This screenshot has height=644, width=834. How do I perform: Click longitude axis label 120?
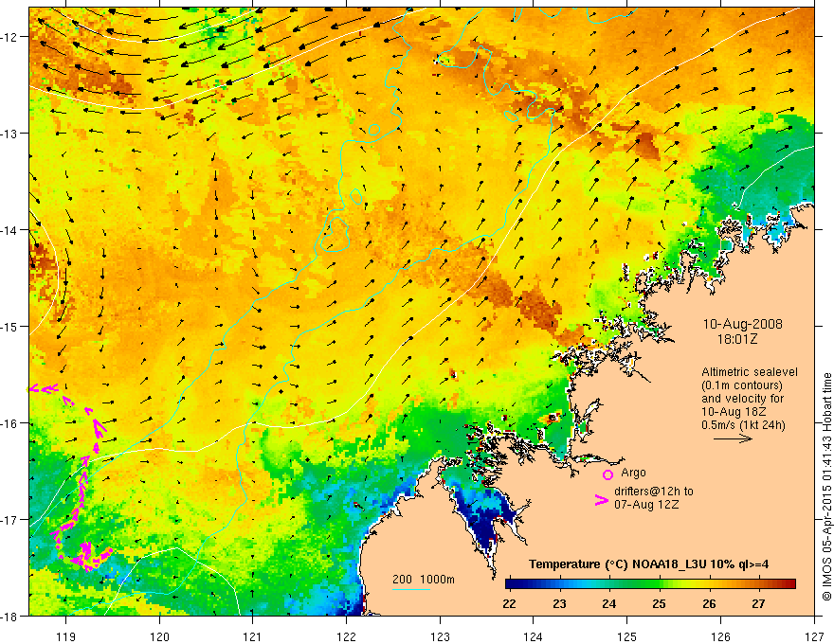[x=159, y=636]
